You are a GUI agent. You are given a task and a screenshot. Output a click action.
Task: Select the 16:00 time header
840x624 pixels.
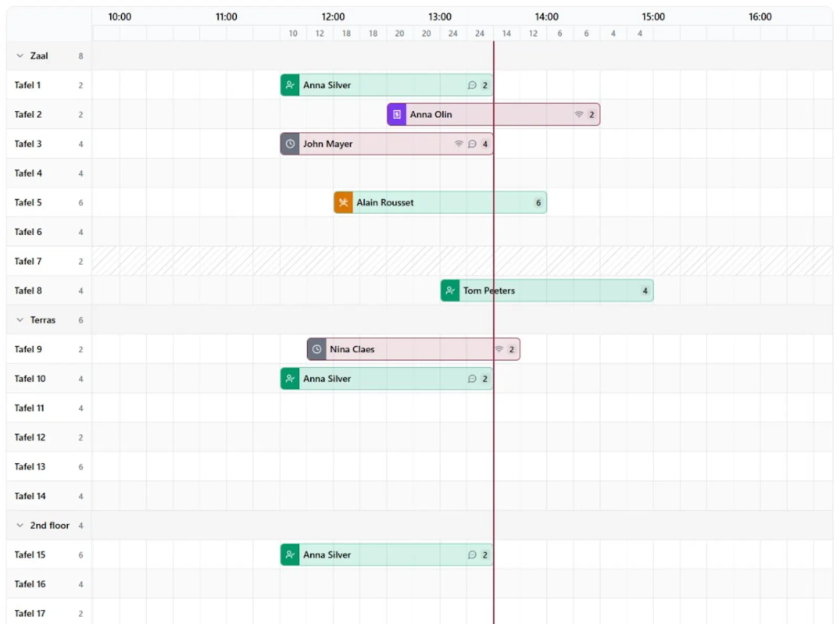pos(760,17)
